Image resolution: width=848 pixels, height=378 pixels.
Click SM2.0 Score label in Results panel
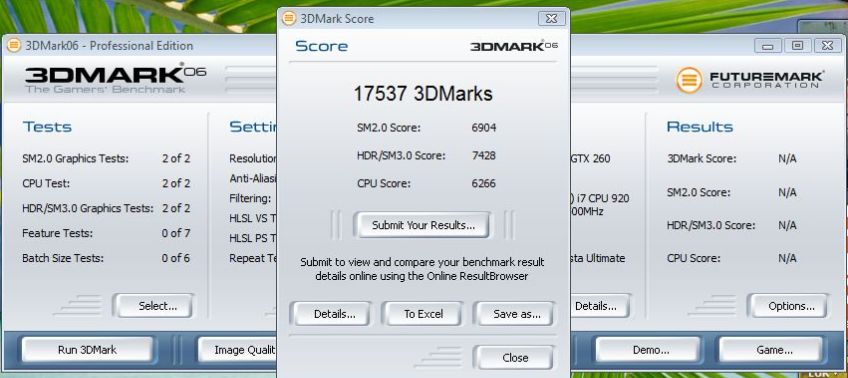click(698, 193)
